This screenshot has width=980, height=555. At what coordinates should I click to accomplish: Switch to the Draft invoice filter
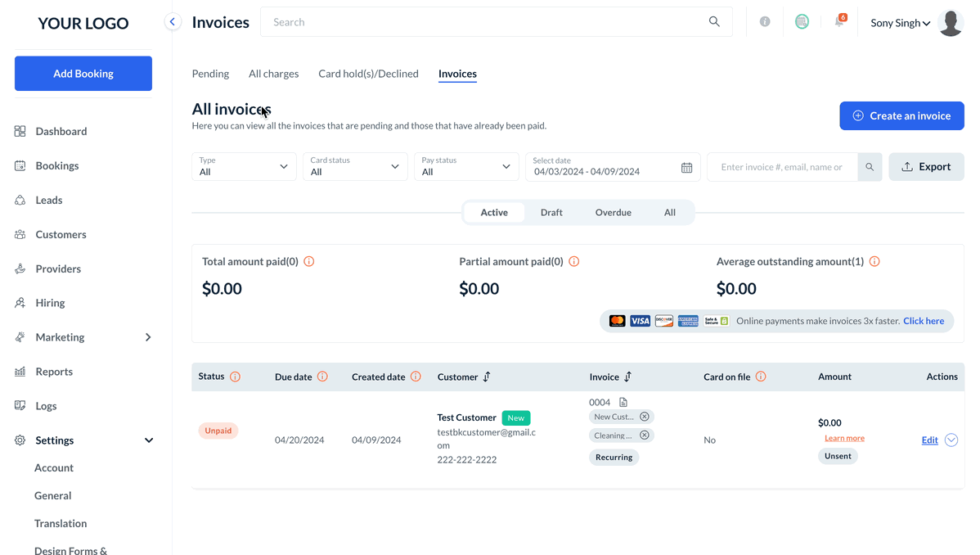[551, 213]
